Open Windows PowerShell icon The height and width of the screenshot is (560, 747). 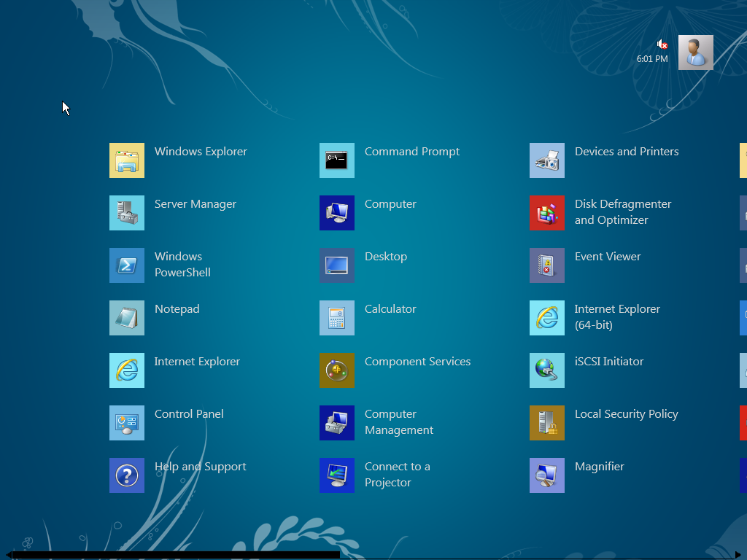coord(127,265)
